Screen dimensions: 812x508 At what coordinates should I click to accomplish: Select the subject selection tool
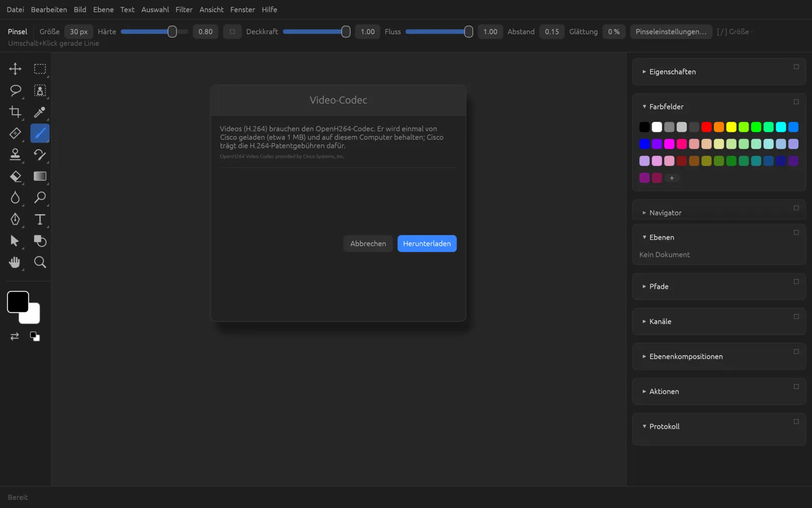[40, 90]
